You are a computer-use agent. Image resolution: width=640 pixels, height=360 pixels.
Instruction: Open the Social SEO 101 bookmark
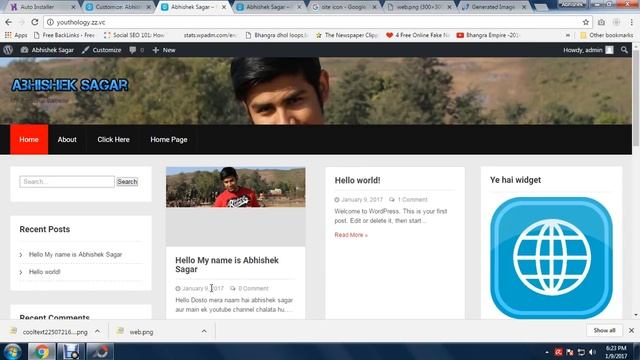(134, 35)
